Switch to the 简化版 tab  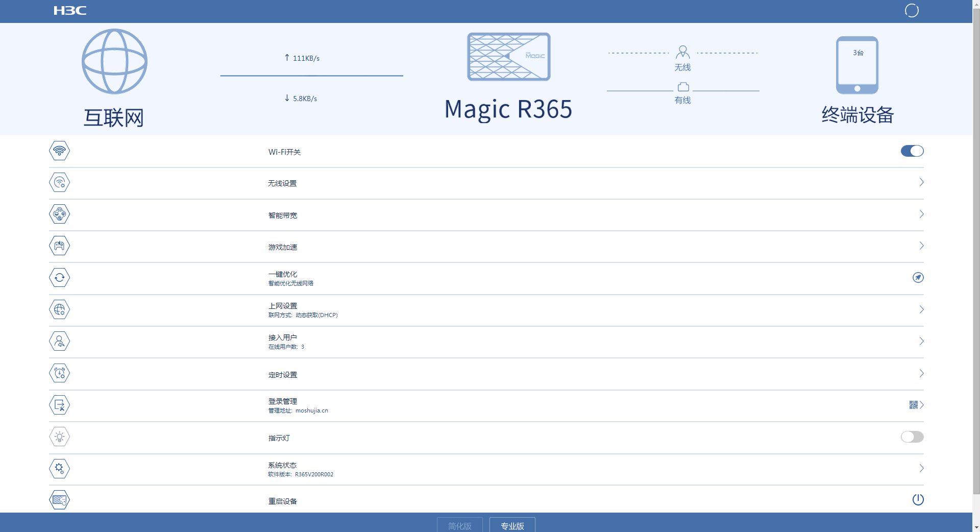click(x=460, y=525)
